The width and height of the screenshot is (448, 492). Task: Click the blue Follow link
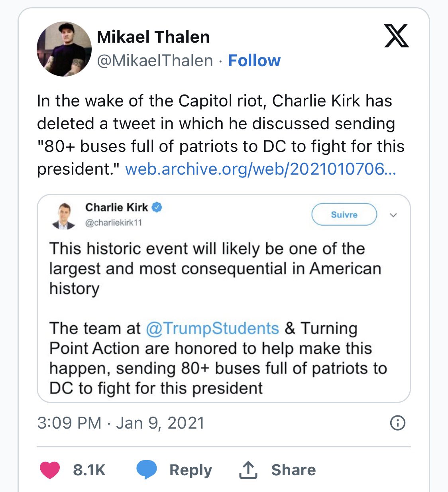pos(254,61)
